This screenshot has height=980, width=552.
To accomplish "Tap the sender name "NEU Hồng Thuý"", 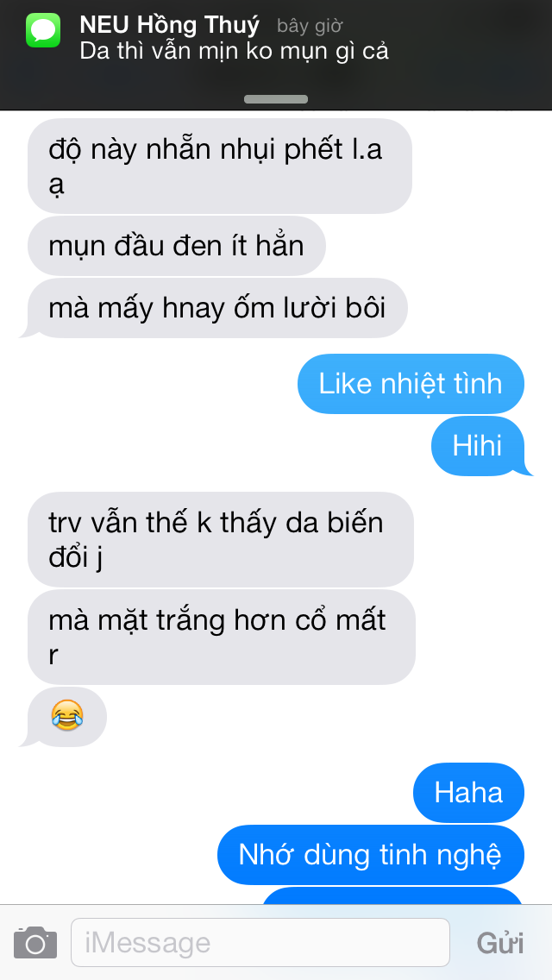I will 169,25.
